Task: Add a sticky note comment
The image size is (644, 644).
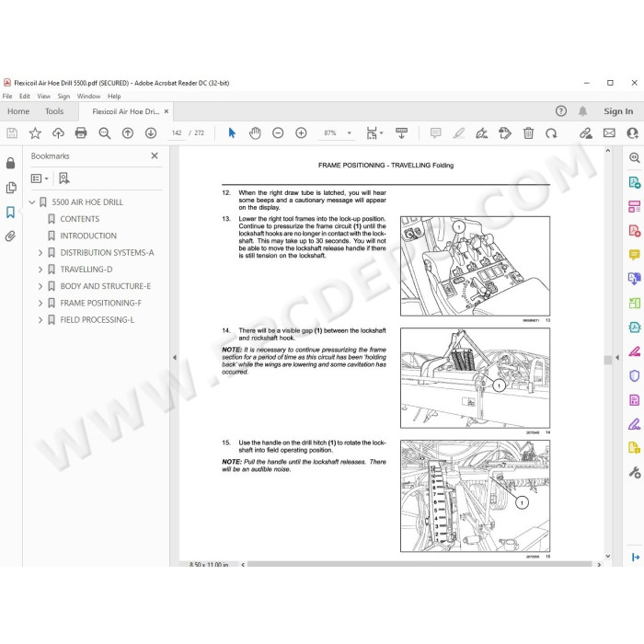Action: pos(436,133)
